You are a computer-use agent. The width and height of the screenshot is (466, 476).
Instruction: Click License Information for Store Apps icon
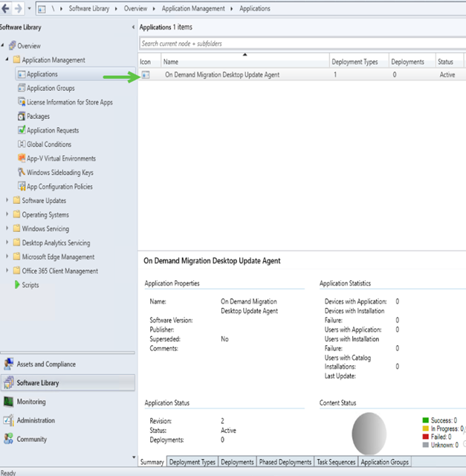[22, 102]
